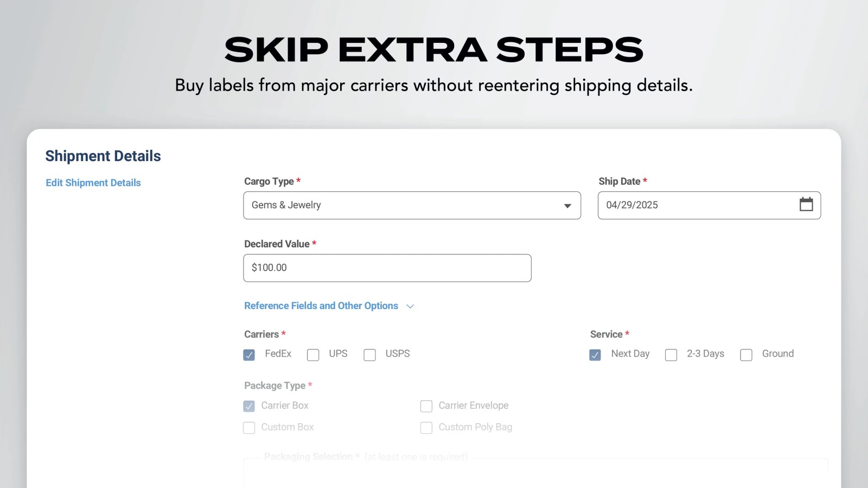Enable the USPS carrier option
The image size is (868, 488).
pyautogui.click(x=370, y=355)
